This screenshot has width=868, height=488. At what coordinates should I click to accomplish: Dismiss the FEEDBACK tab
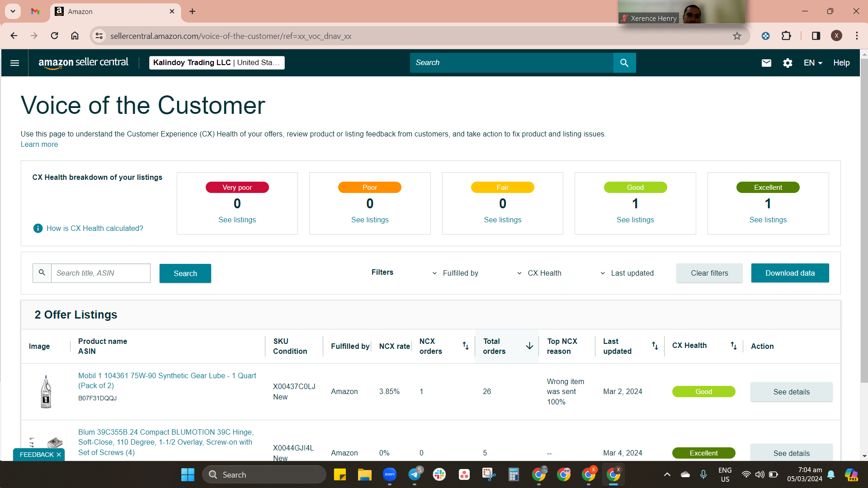coord(59,455)
